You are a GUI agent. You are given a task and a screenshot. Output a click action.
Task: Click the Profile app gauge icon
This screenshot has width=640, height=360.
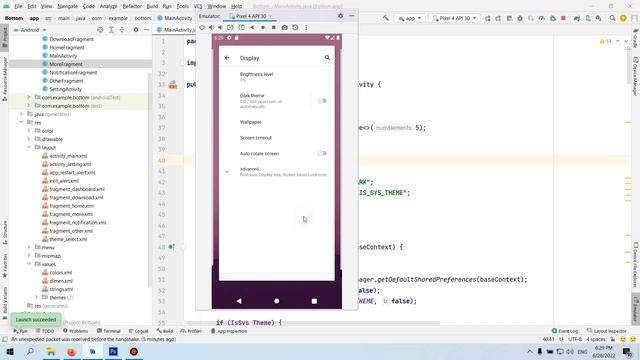tap(542, 18)
